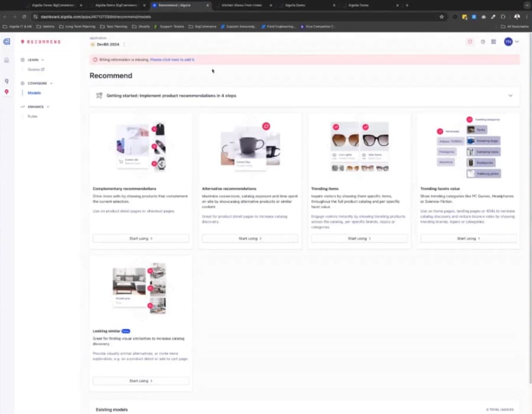Click the Complementary recommendations illustration
Viewport: 532px width, 414px height.
point(141,147)
